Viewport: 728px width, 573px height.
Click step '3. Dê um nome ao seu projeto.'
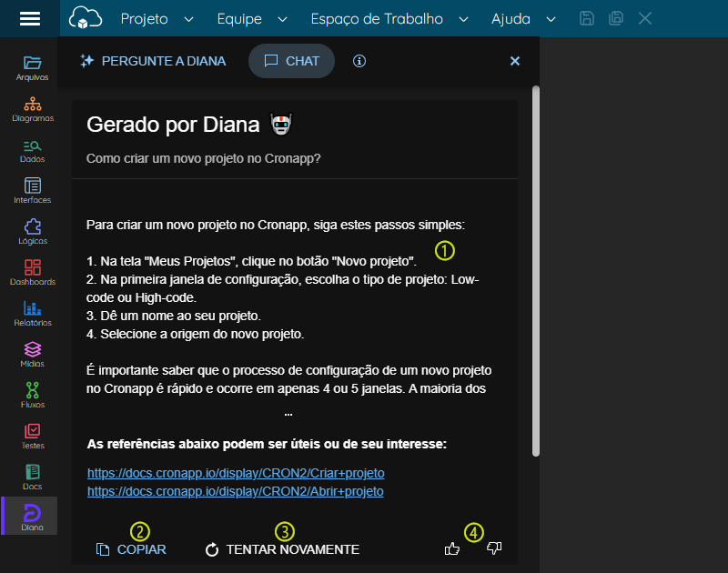pyautogui.click(x=174, y=316)
